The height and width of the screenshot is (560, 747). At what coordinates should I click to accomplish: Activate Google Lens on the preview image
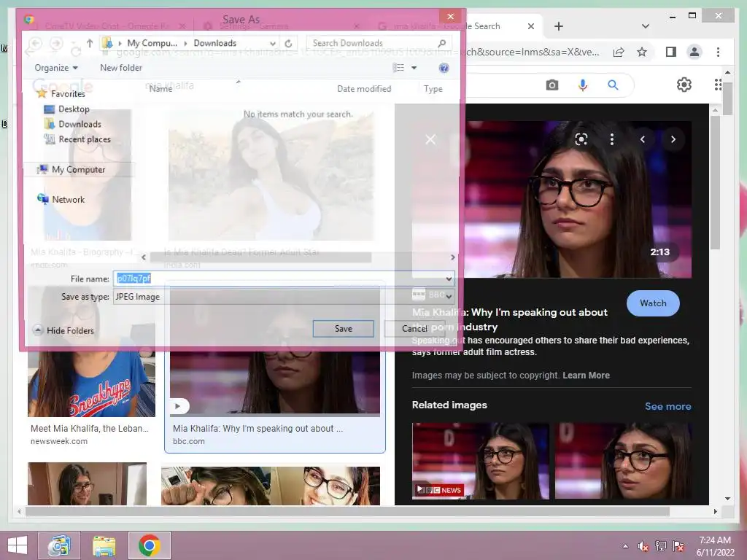581,139
